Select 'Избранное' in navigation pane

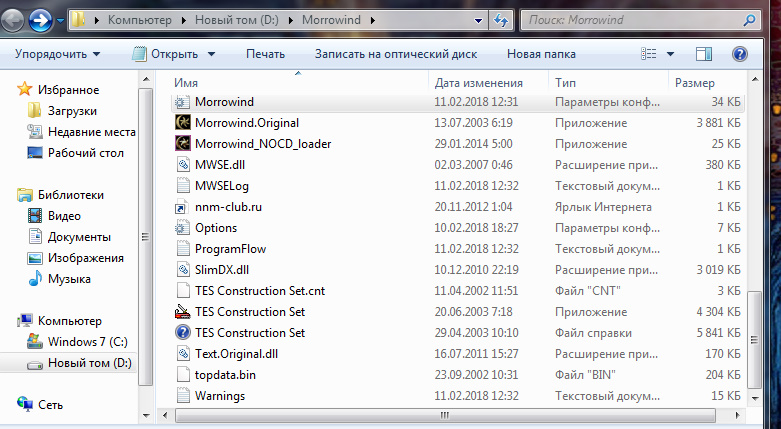coord(68,90)
